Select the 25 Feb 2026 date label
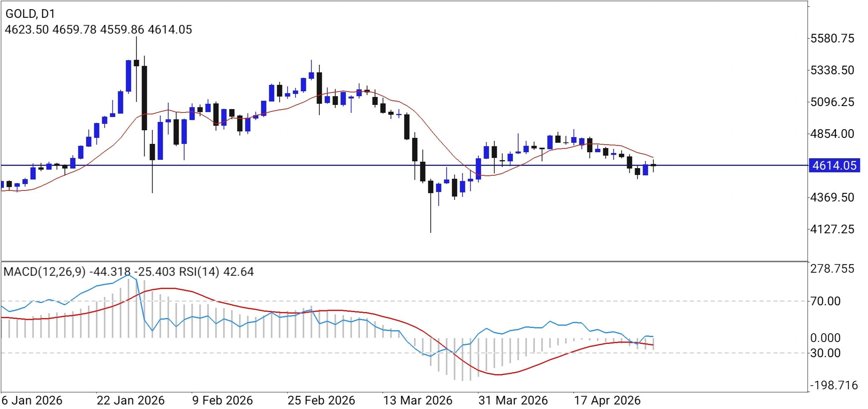The width and height of the screenshot is (868, 409). [x=321, y=400]
